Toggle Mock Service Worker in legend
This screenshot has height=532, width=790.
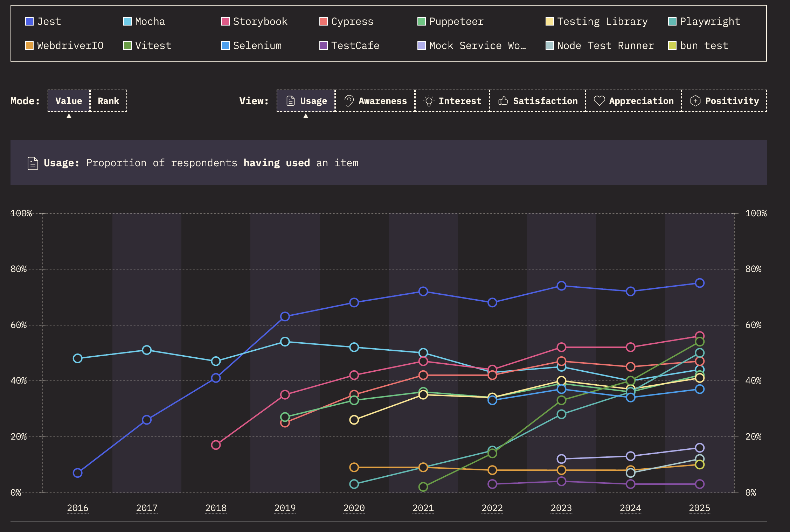tap(472, 45)
